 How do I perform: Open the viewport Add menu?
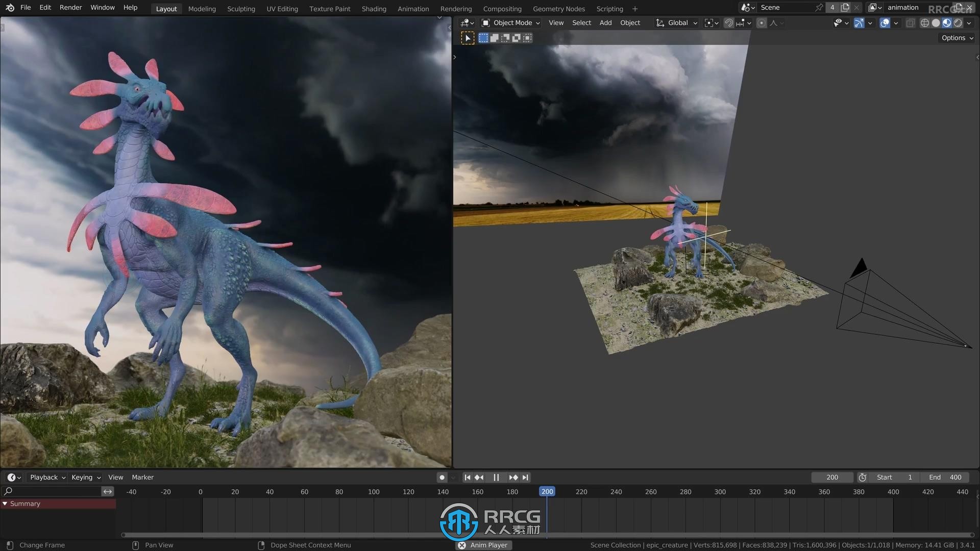[x=605, y=23]
